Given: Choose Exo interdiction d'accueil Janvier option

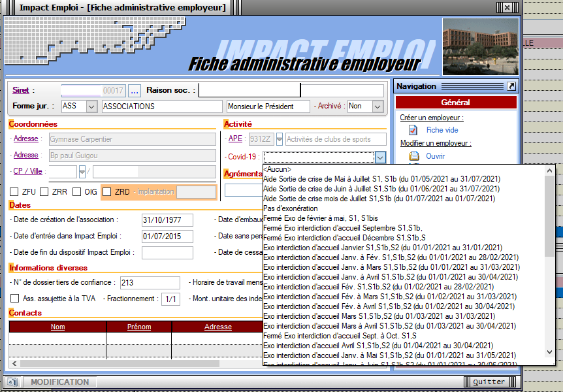Looking at the screenshot, I should [x=383, y=248].
